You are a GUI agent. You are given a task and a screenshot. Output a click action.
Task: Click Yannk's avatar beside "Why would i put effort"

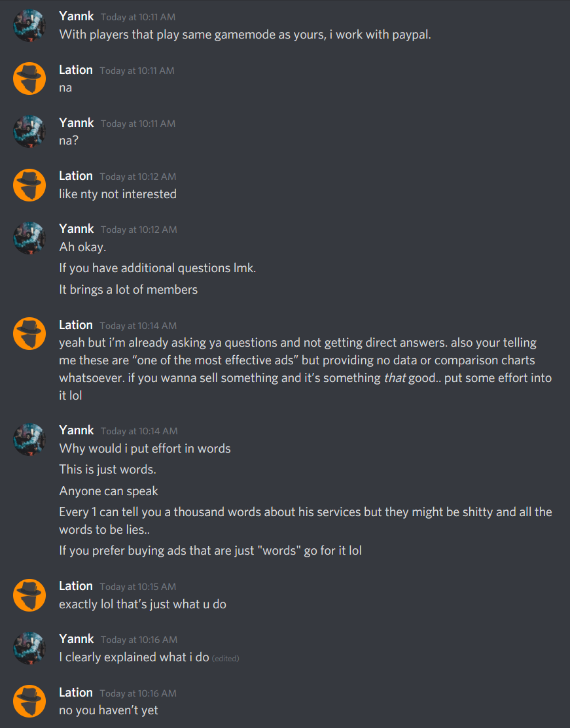pos(29,439)
